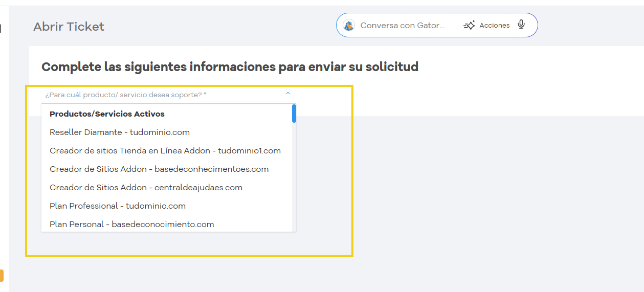The width and height of the screenshot is (644, 292).
Task: Click the 'Complete las siguientes informaciones' heading
Action: pos(230,66)
